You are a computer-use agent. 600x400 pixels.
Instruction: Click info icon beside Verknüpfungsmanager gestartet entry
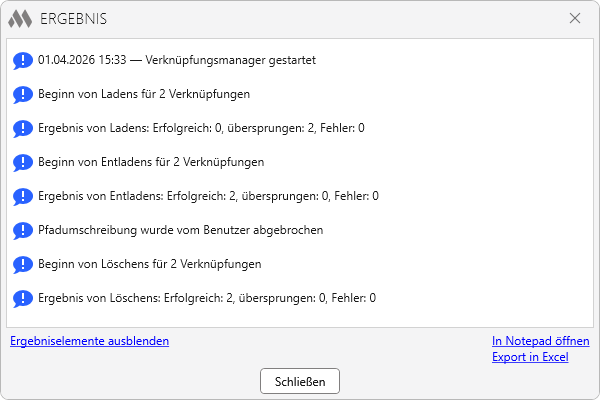(x=23, y=61)
